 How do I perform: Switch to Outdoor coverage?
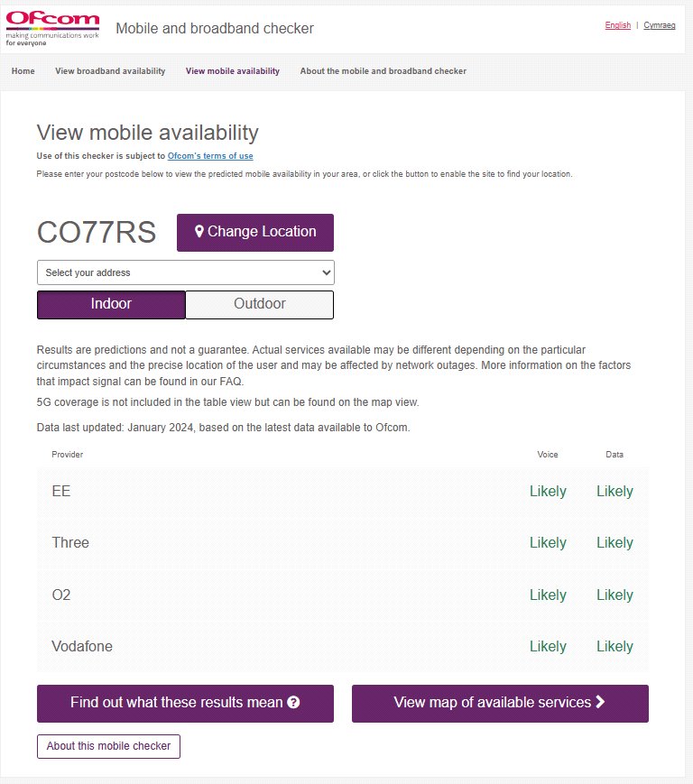tap(260, 304)
